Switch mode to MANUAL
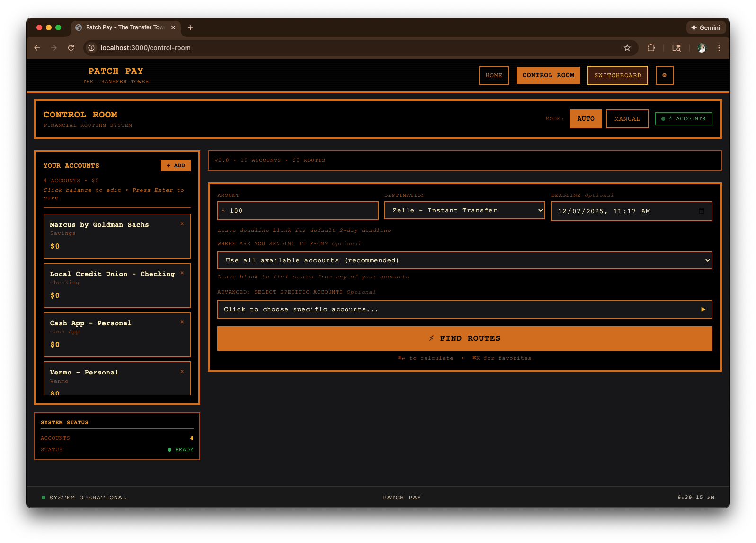The width and height of the screenshot is (756, 543). (627, 119)
